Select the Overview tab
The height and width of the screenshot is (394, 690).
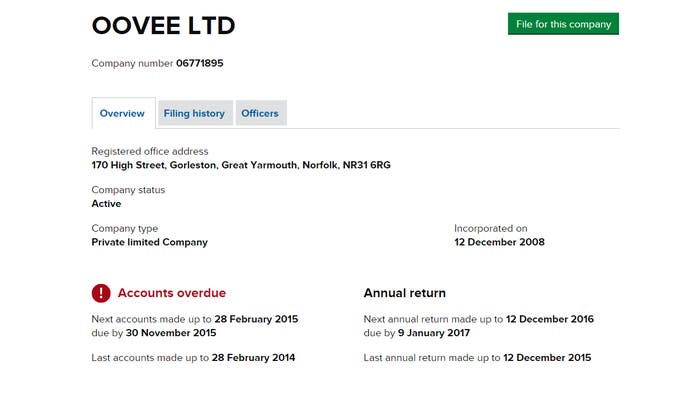pyautogui.click(x=123, y=113)
